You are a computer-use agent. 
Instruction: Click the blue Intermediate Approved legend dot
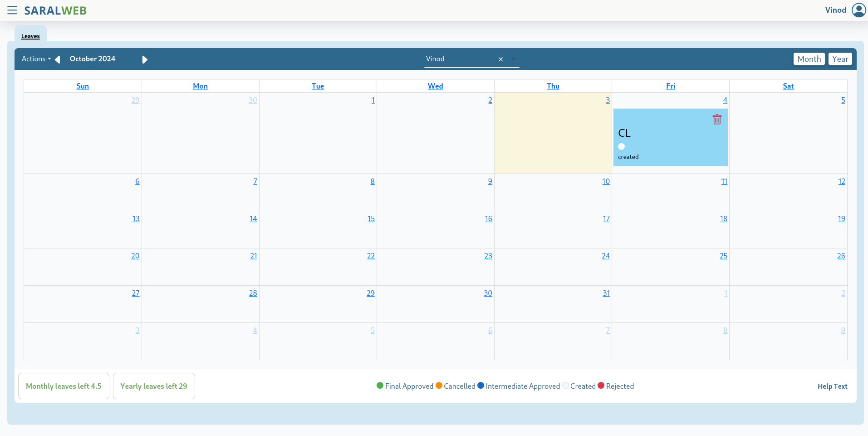(481, 386)
